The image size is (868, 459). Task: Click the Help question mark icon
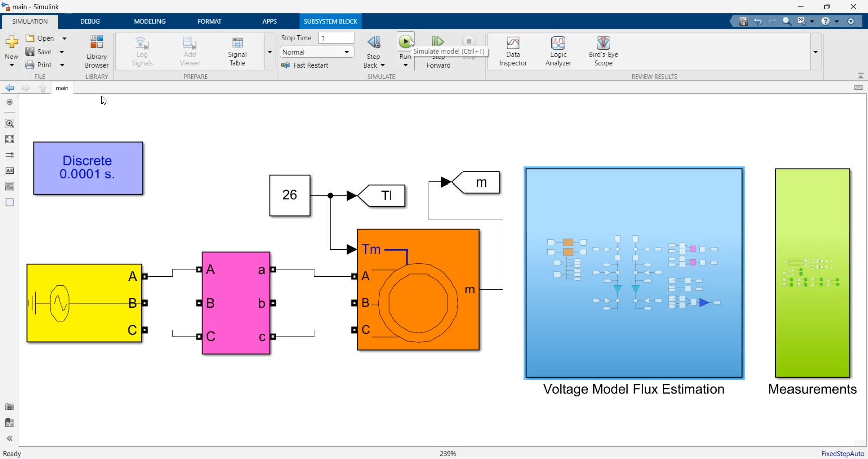825,21
